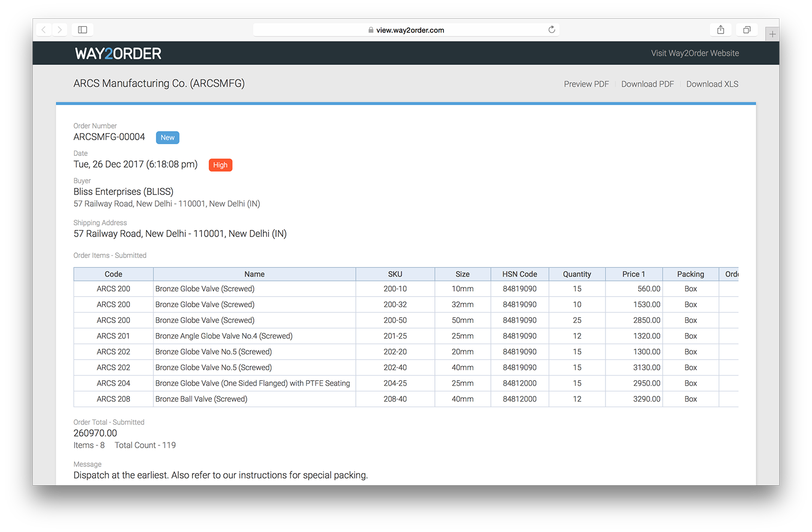Click size cell 10mm
812x532 pixels.
click(x=462, y=289)
